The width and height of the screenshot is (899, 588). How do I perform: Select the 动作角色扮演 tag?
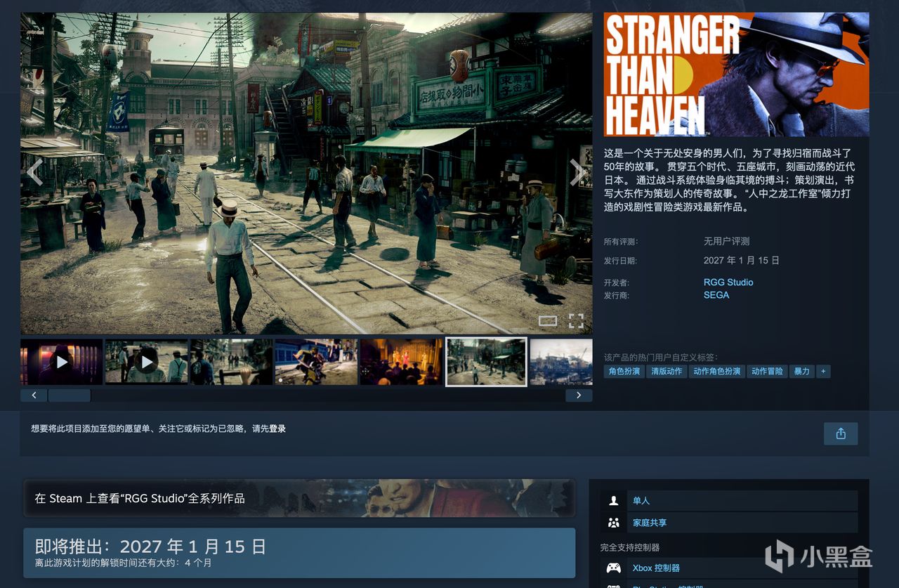click(x=717, y=371)
